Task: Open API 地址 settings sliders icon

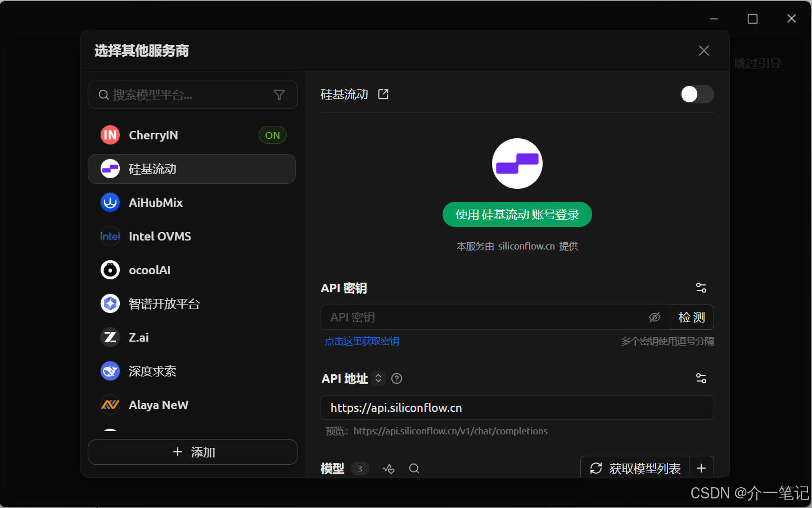Action: point(701,378)
